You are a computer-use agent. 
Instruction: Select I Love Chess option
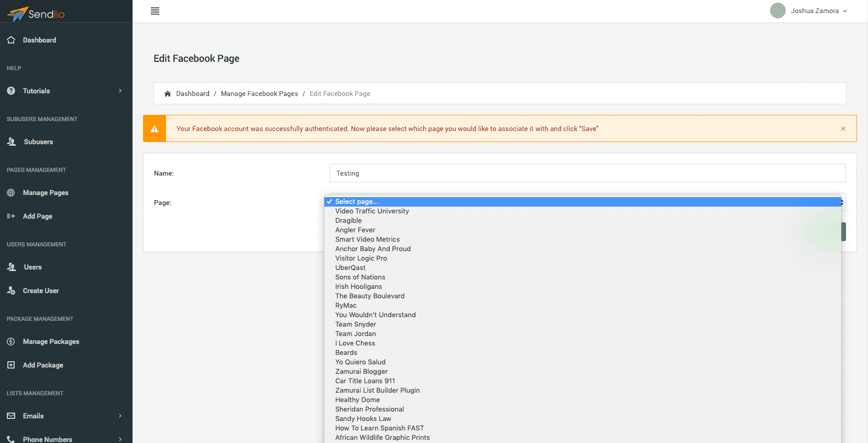583,343
